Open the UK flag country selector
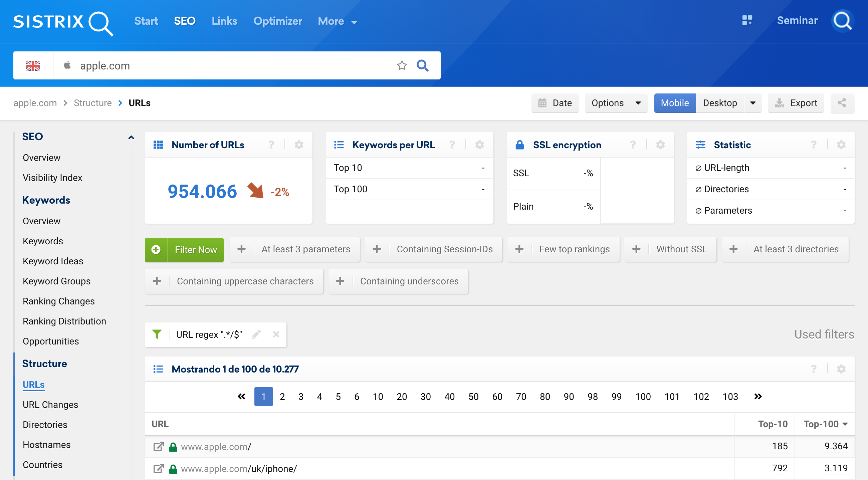The height and width of the screenshot is (480, 868). tap(33, 66)
